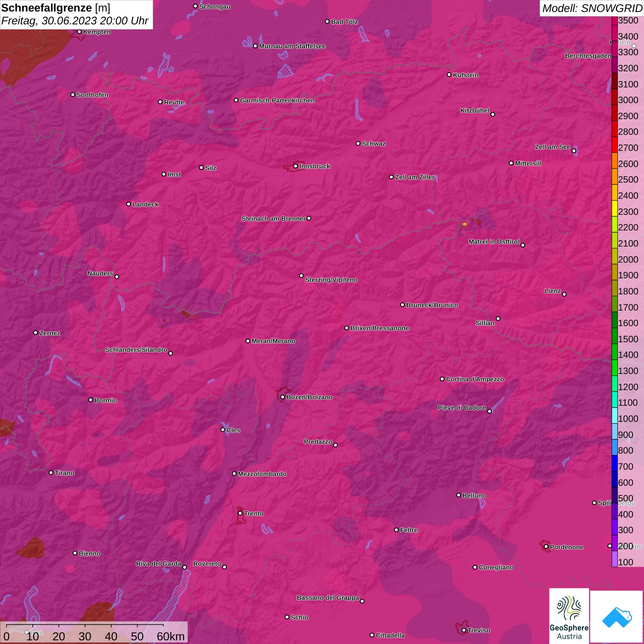This screenshot has width=644, height=644.
Task: Click the Landeck location dot
Action: (x=129, y=204)
